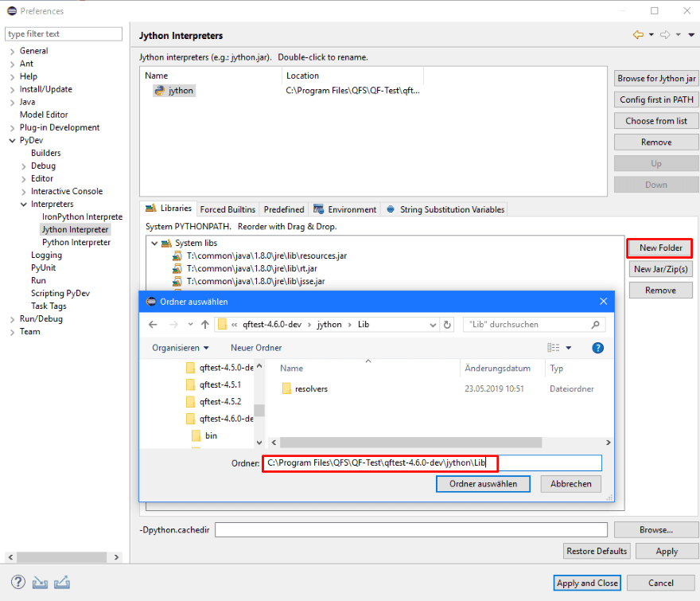This screenshot has width=700, height=601.
Task: Click the refresh icon in address bar
Action: tap(447, 325)
